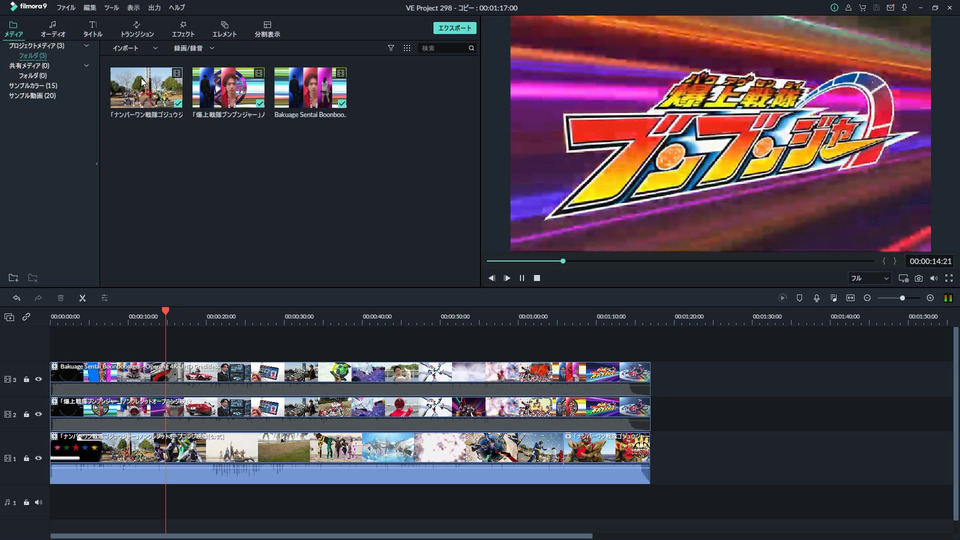Viewport: 960px width, 540px height.
Task: Open the audio mixer icon
Action: tap(833, 298)
